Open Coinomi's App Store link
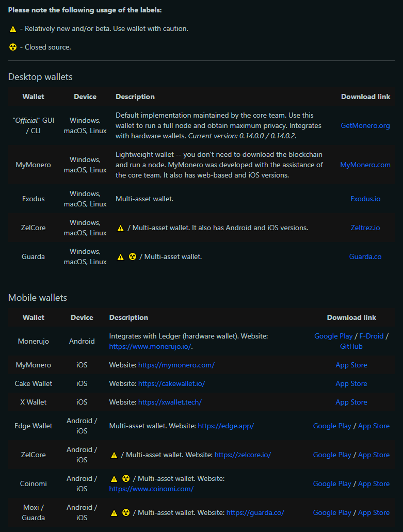 (x=374, y=484)
